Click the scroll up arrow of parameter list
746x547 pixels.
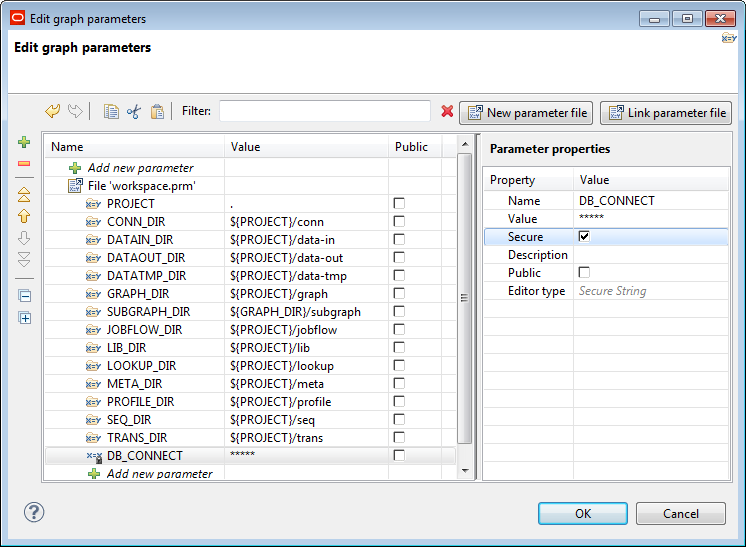(465, 144)
